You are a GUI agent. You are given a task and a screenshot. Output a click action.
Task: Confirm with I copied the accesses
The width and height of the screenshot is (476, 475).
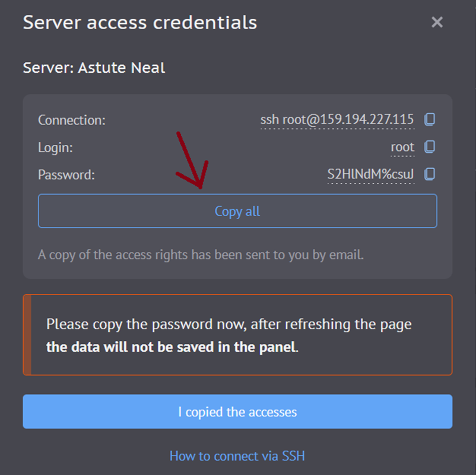click(237, 412)
